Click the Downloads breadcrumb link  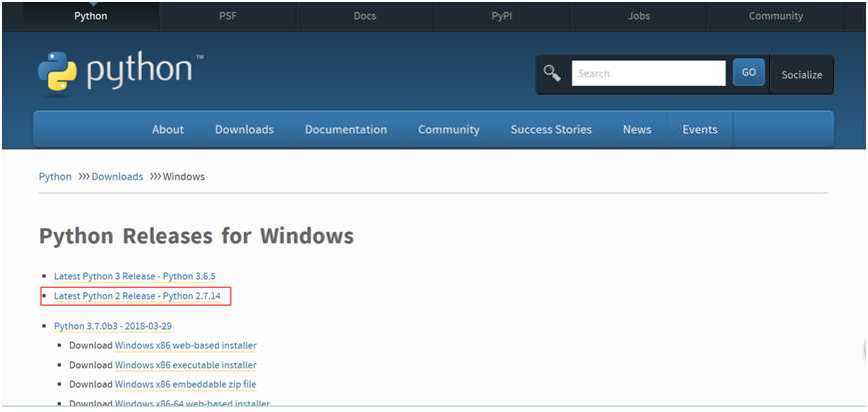pos(117,177)
